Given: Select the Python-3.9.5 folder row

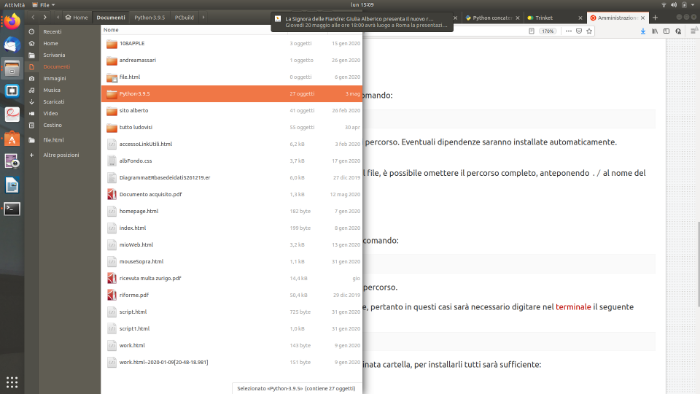Looking at the screenshot, I should [232, 94].
